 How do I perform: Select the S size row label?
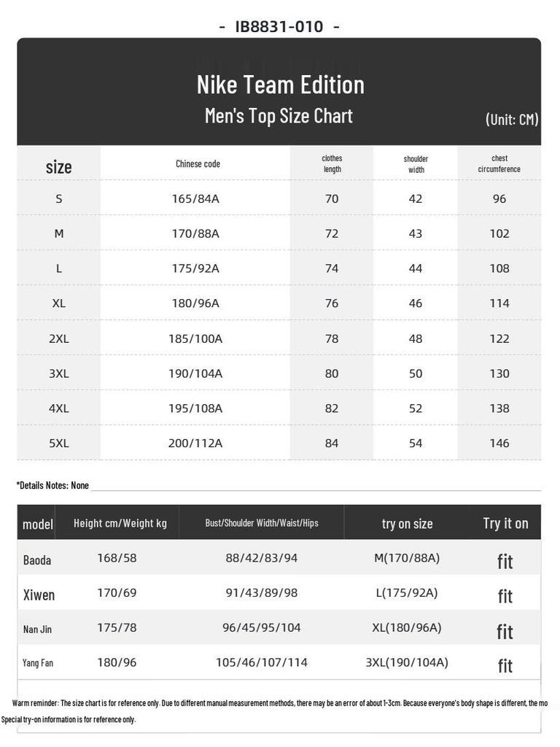point(59,198)
